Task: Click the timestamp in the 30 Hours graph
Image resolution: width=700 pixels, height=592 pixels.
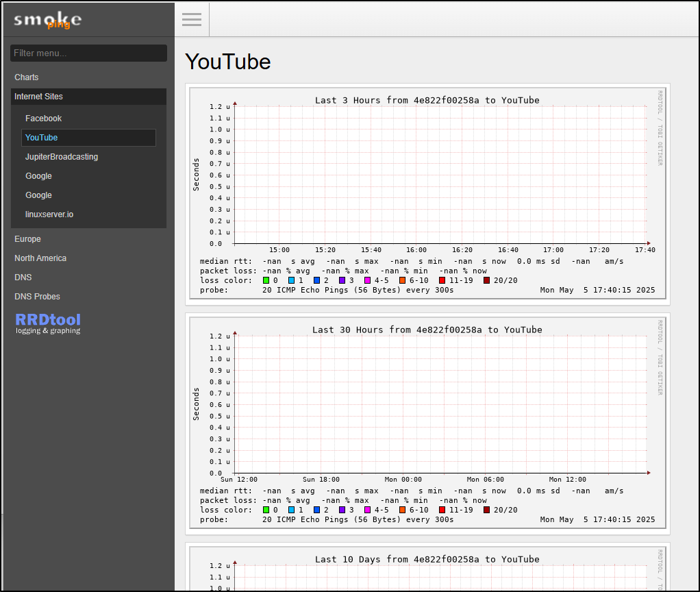Action: pyautogui.click(x=597, y=519)
